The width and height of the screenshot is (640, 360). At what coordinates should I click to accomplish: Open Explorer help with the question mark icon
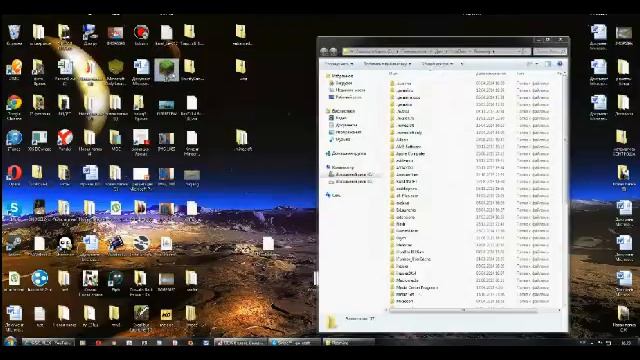click(560, 64)
